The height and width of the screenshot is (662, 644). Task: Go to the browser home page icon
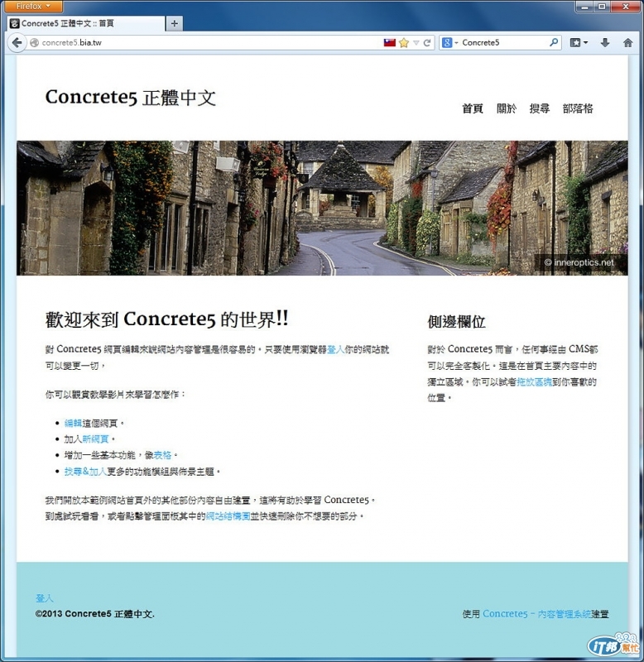click(628, 43)
